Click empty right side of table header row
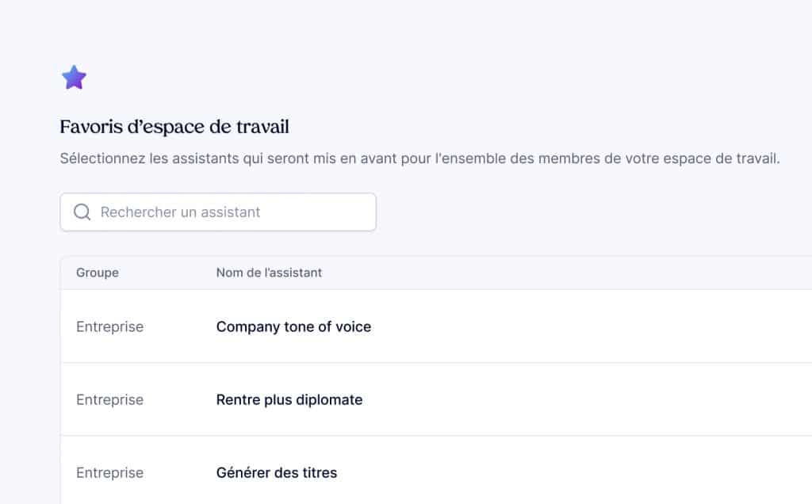Viewport: 812px width, 504px height. point(634,273)
